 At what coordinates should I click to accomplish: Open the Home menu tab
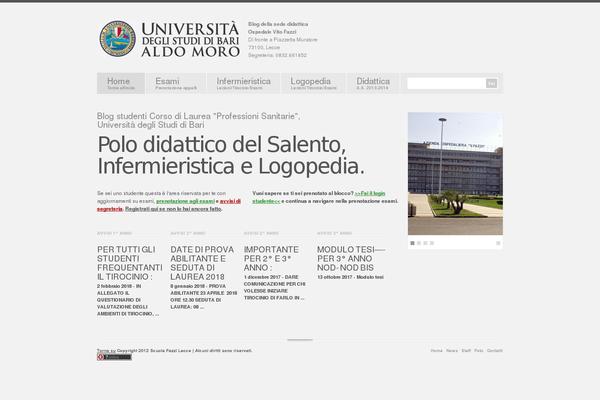coord(121,83)
